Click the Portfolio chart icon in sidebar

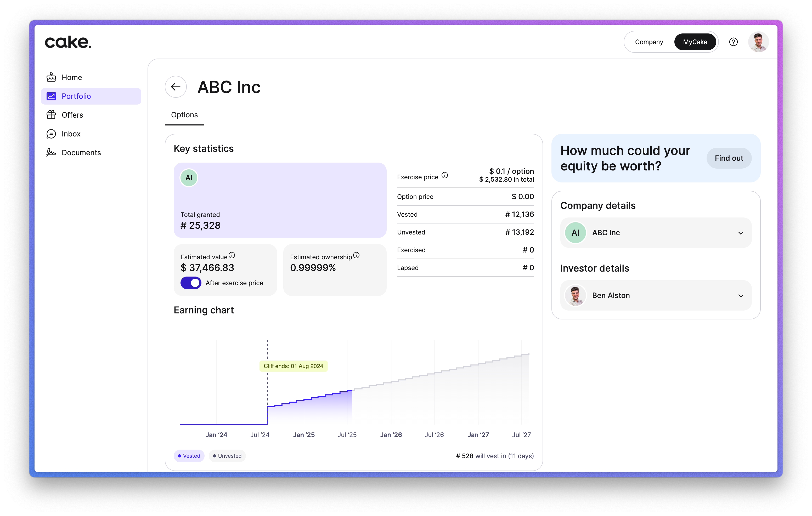pyautogui.click(x=51, y=96)
